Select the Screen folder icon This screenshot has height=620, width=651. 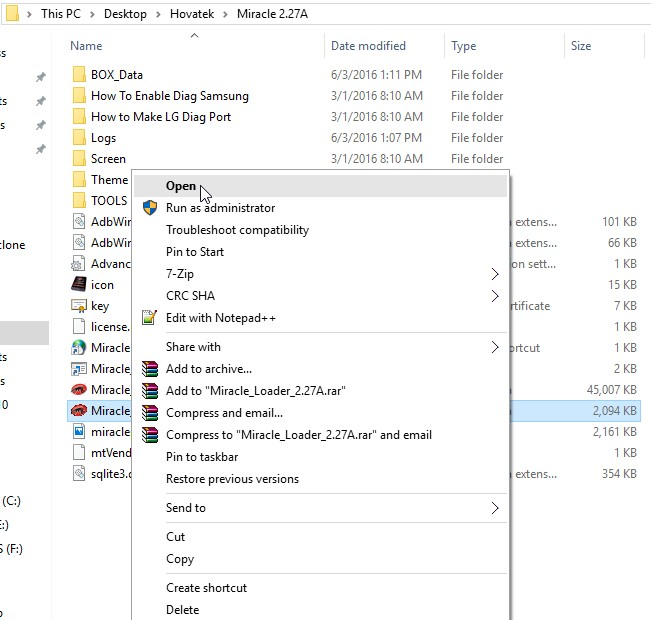(x=79, y=159)
